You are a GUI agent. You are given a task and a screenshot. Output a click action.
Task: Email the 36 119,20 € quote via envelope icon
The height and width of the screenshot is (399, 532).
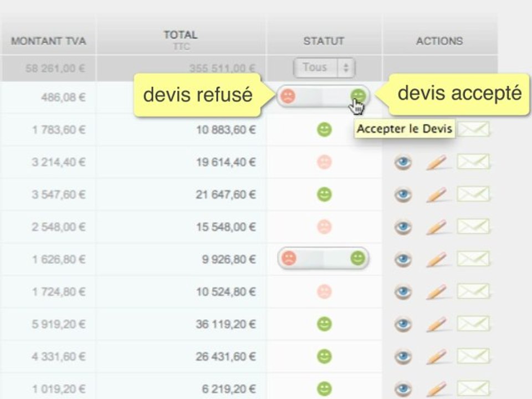[x=473, y=324]
